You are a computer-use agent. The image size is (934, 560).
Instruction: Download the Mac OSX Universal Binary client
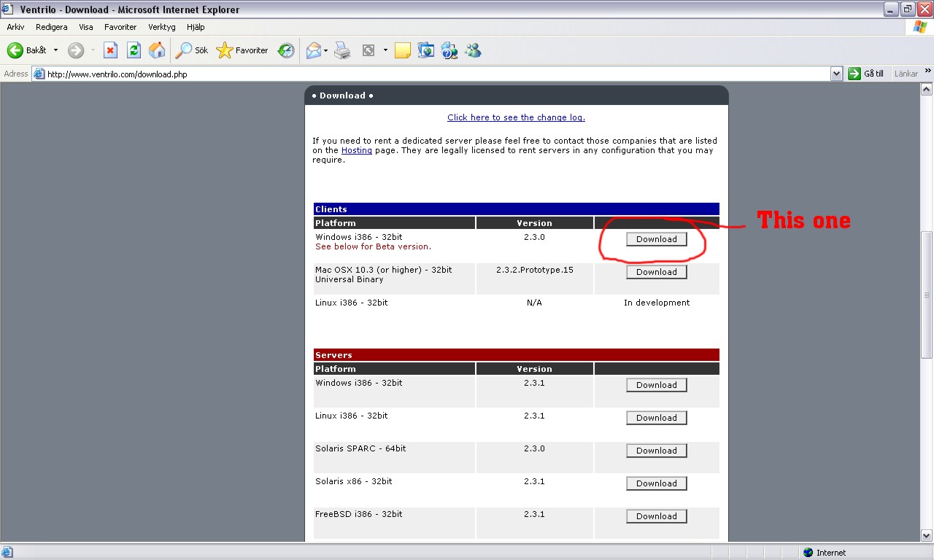tap(656, 272)
